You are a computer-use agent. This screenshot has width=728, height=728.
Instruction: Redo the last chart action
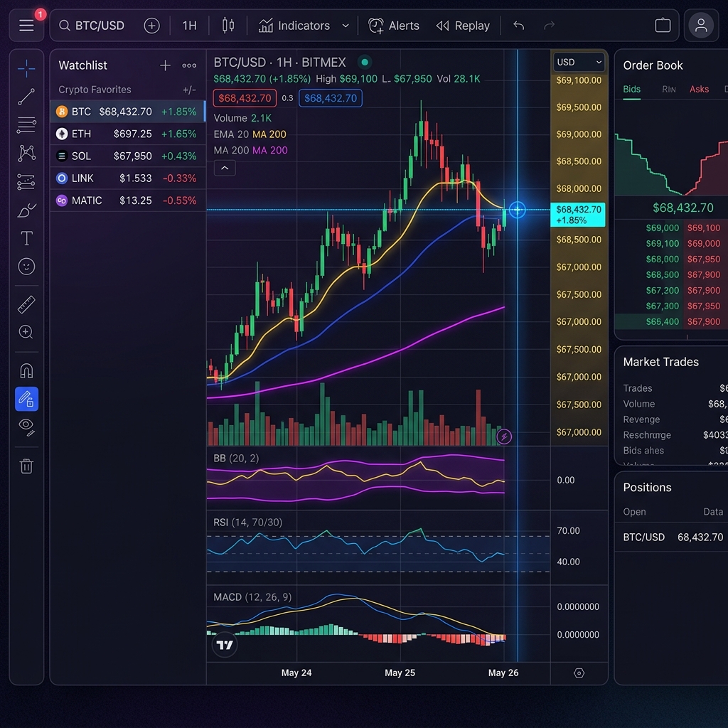tap(550, 26)
